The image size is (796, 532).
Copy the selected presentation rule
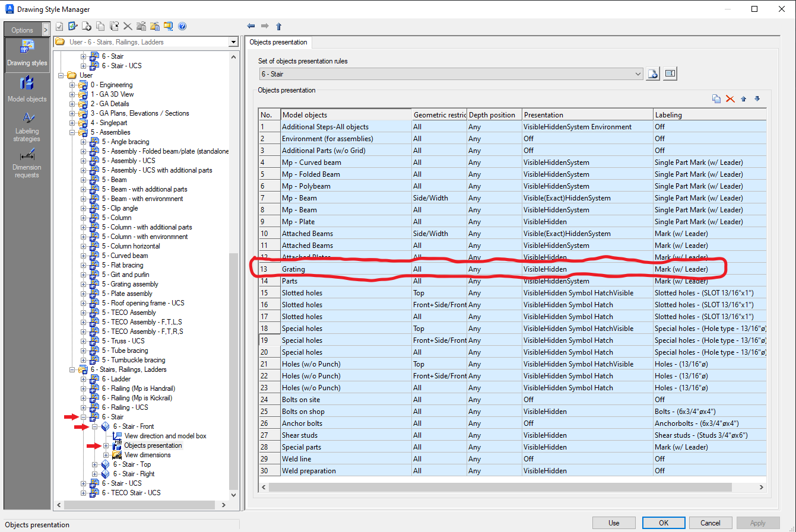coord(716,98)
